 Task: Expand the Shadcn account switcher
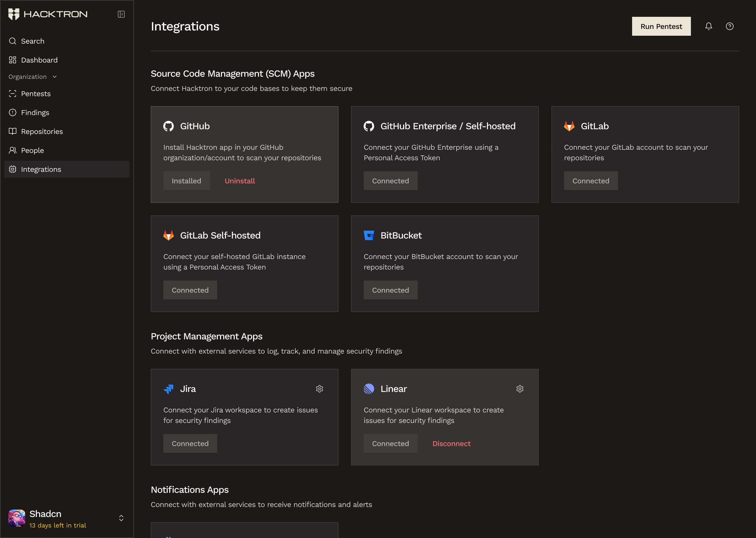(121, 518)
